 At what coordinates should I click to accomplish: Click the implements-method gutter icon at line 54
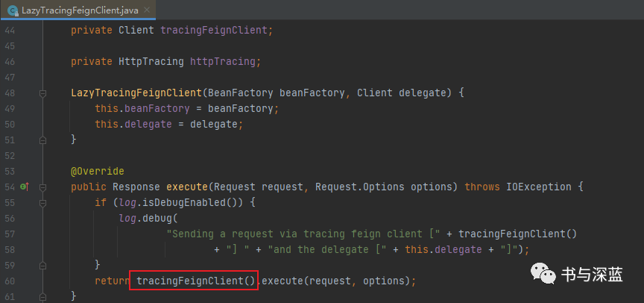click(25, 187)
